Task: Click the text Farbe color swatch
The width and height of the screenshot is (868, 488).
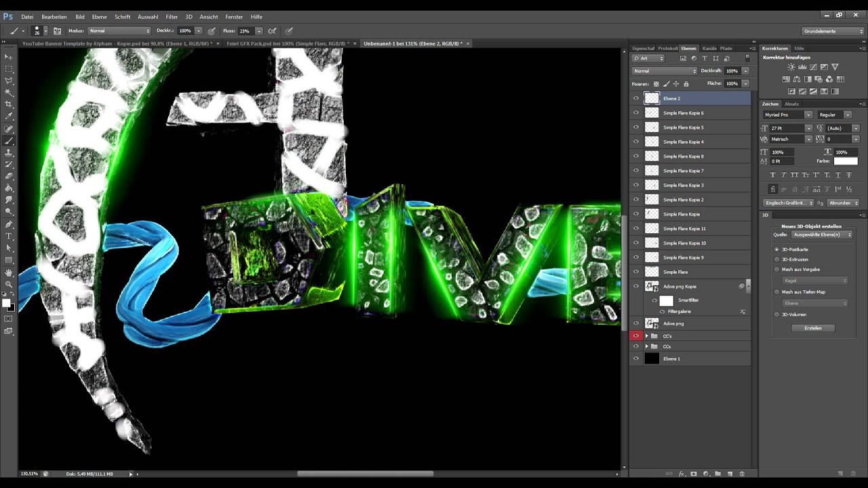Action: (x=846, y=161)
